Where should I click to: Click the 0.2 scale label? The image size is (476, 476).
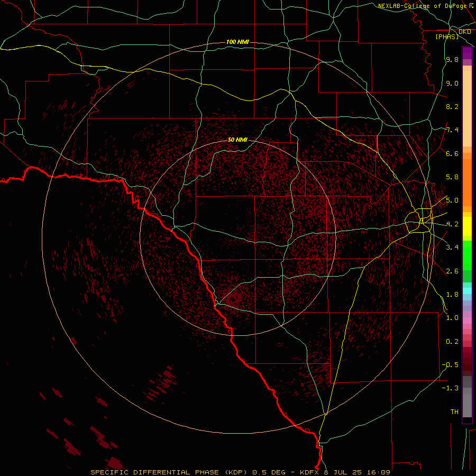click(452, 342)
